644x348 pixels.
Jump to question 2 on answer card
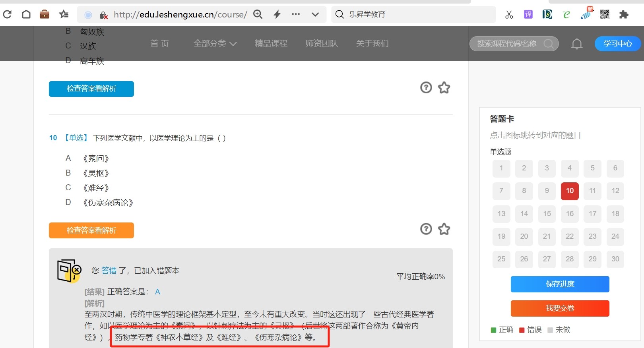524,168
